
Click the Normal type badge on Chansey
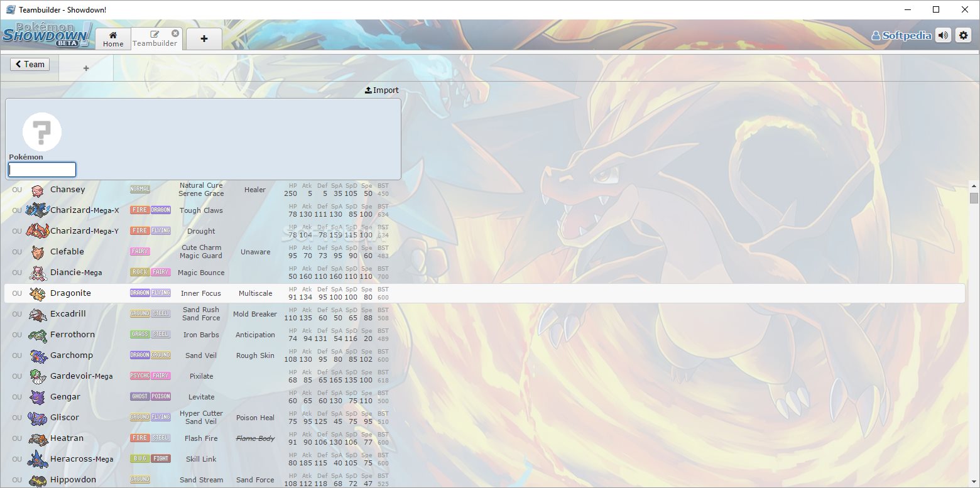[140, 189]
